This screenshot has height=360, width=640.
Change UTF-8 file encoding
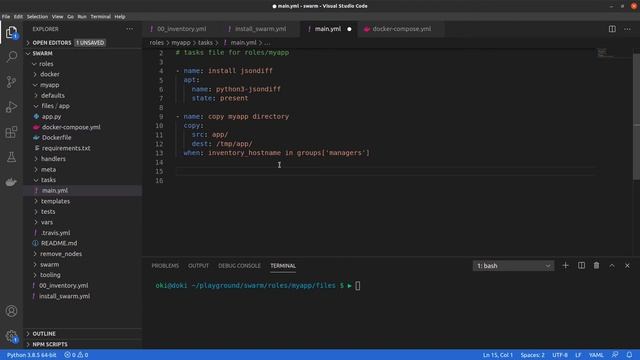click(x=560, y=355)
